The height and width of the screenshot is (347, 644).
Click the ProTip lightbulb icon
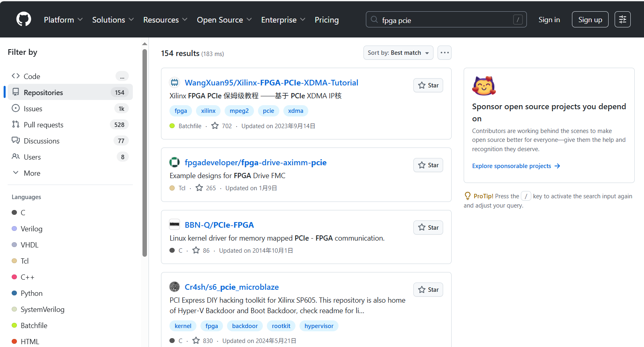point(467,196)
